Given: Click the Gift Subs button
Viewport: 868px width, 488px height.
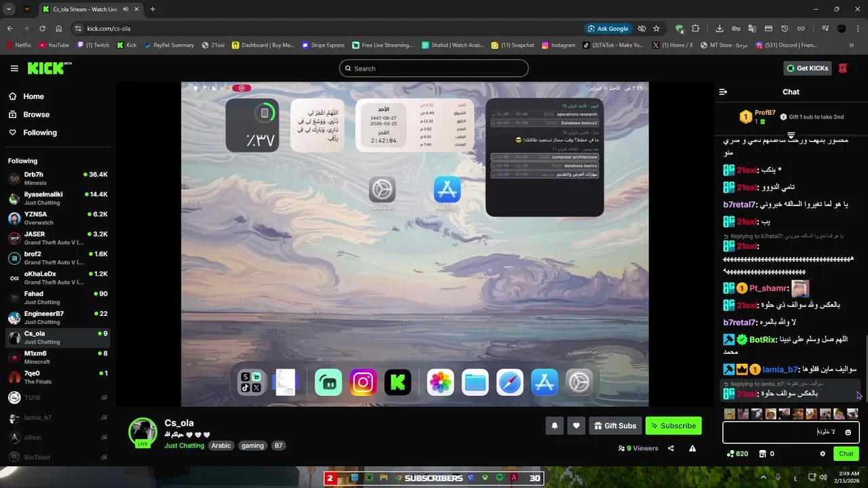Looking at the screenshot, I should pyautogui.click(x=615, y=426).
